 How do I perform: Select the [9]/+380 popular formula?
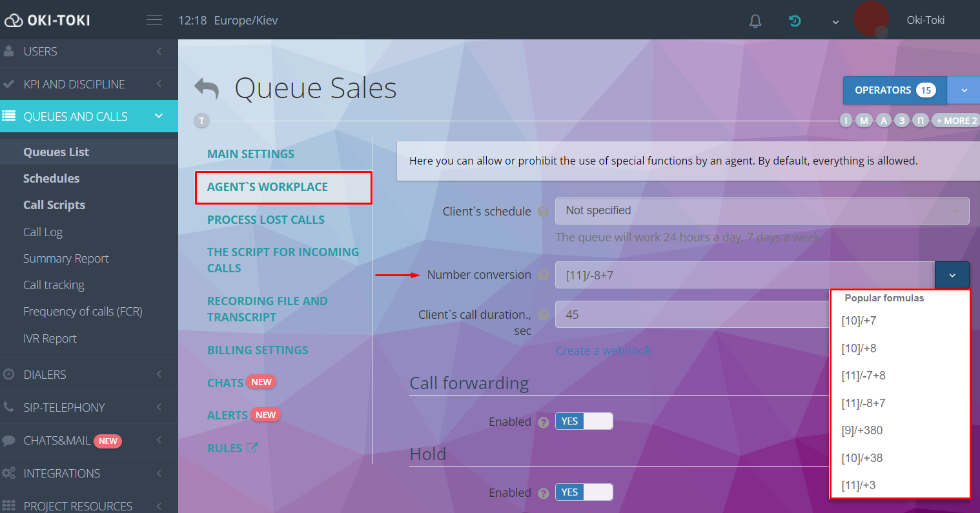(862, 430)
